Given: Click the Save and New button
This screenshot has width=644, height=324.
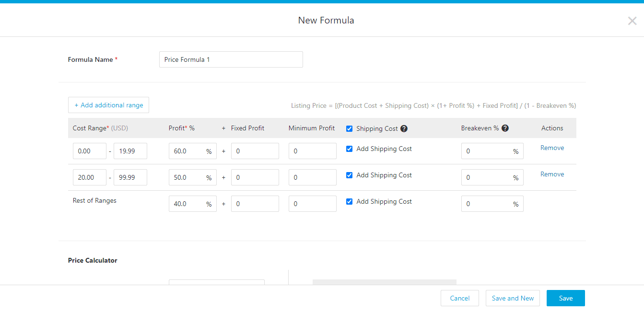Looking at the screenshot, I should click(x=513, y=298).
